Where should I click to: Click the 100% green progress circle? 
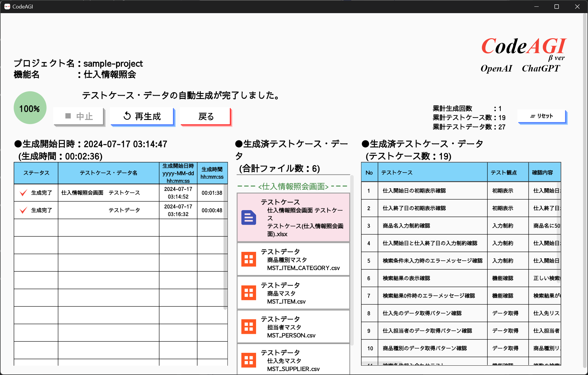tap(30, 108)
